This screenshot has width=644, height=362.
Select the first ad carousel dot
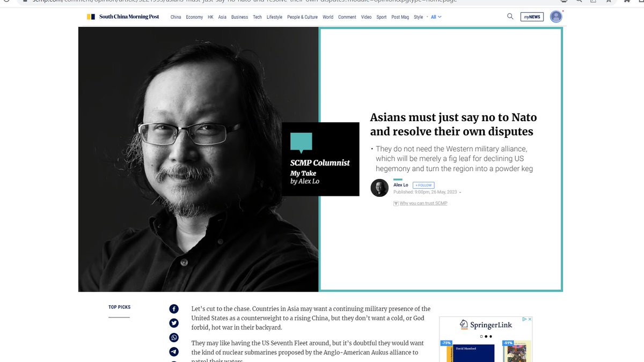coord(481,337)
